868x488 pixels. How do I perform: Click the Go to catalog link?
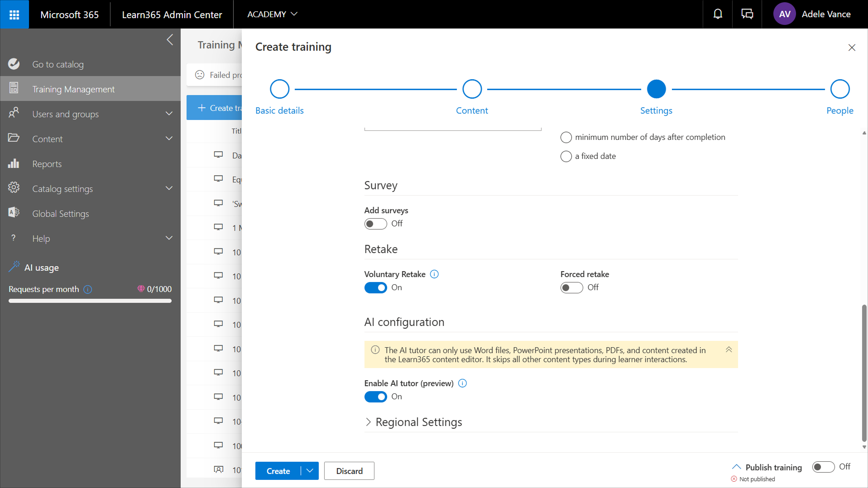[58, 64]
